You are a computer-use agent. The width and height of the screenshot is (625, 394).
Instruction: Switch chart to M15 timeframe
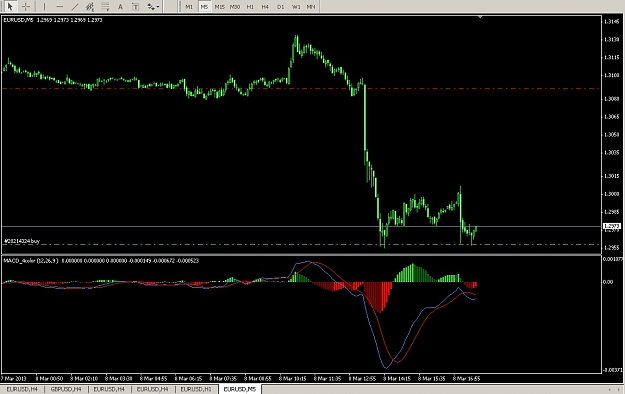(x=219, y=6)
